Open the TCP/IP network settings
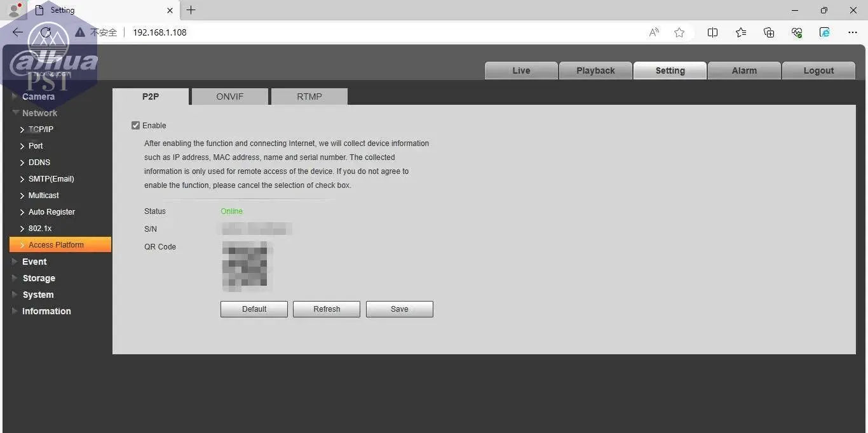 (41, 130)
